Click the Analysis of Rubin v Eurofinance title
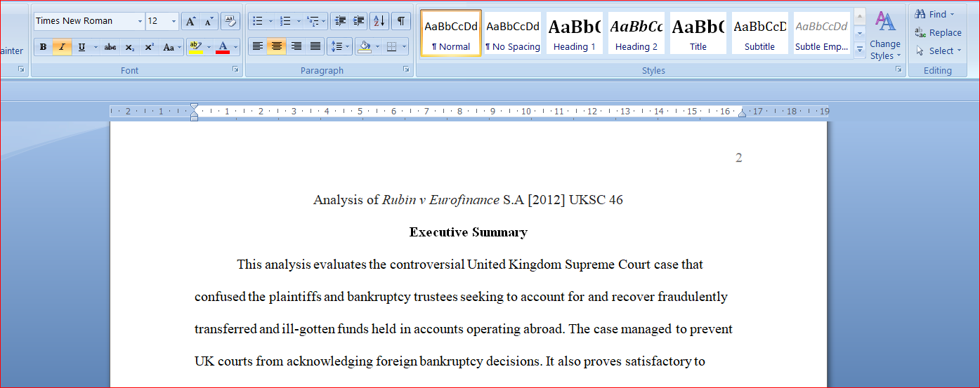The image size is (980, 388). click(469, 200)
